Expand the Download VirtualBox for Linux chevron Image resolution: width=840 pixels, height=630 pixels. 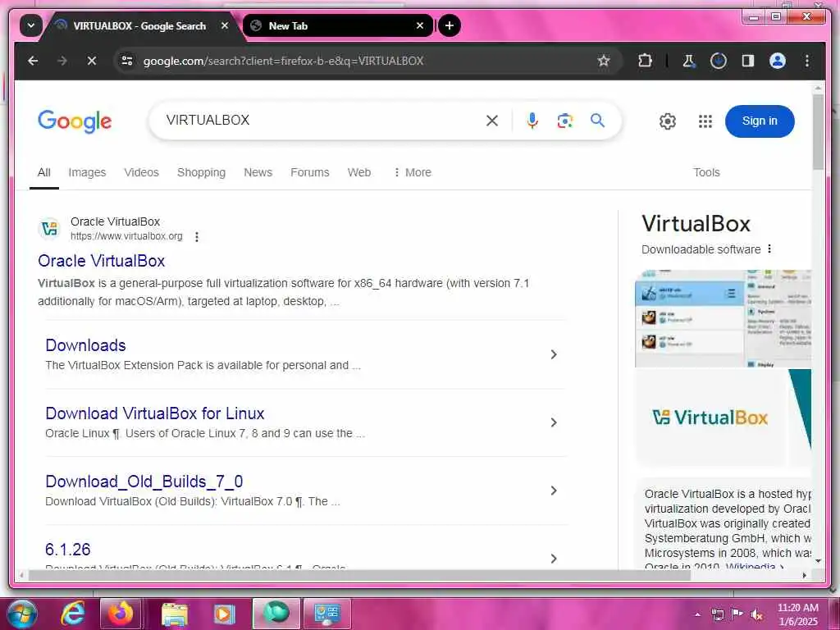(554, 422)
